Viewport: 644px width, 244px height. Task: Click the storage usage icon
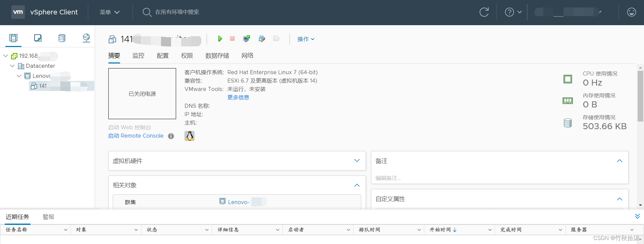568,123
